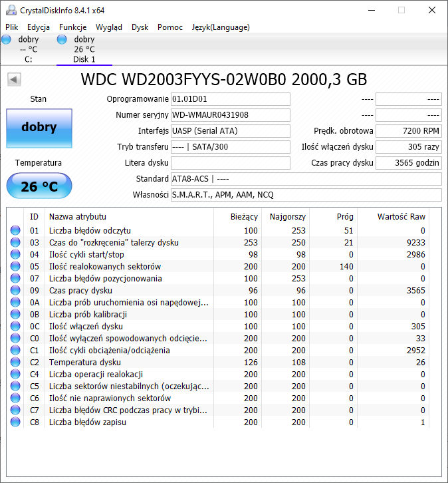Open the Wygląd menu
This screenshot has height=483, width=448.
click(109, 27)
